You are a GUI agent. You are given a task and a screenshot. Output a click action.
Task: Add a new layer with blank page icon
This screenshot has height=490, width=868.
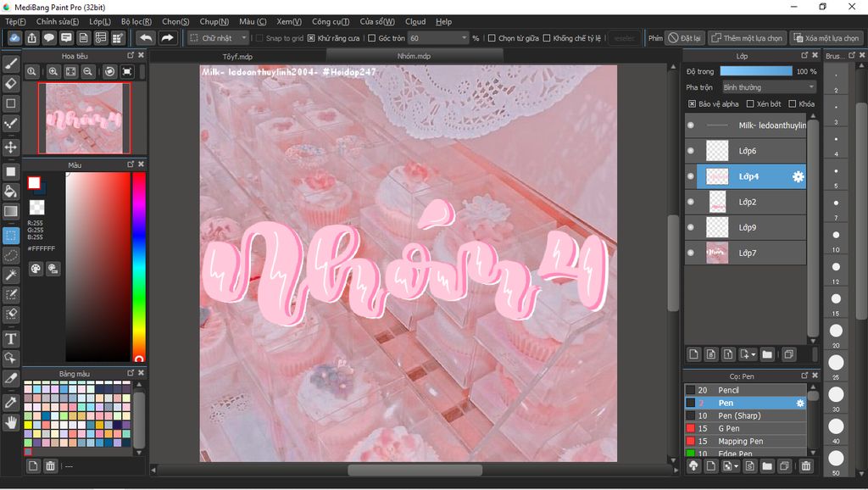point(693,354)
